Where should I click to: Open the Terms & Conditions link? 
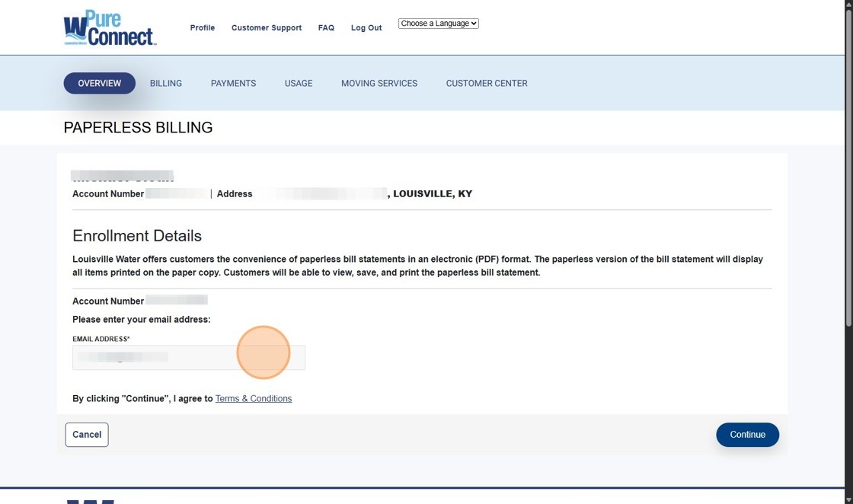253,399
